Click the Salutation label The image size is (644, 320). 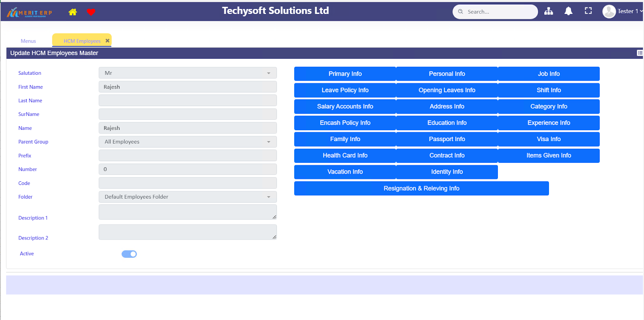click(30, 73)
